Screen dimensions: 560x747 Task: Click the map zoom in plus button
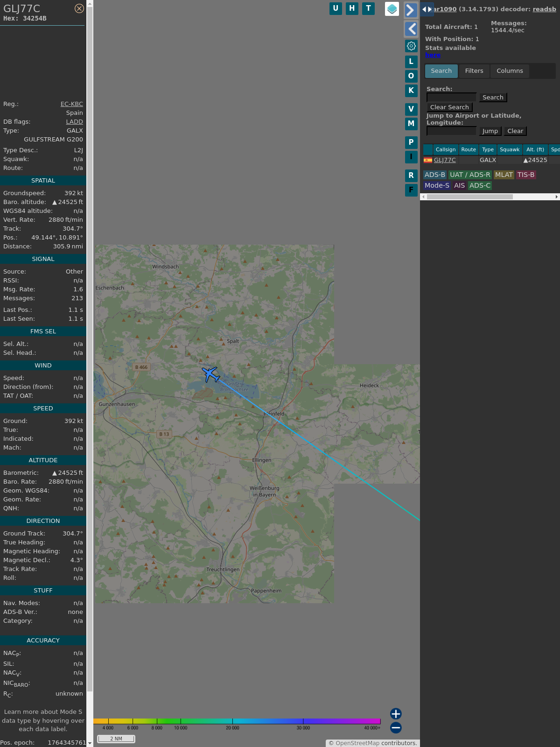396,713
